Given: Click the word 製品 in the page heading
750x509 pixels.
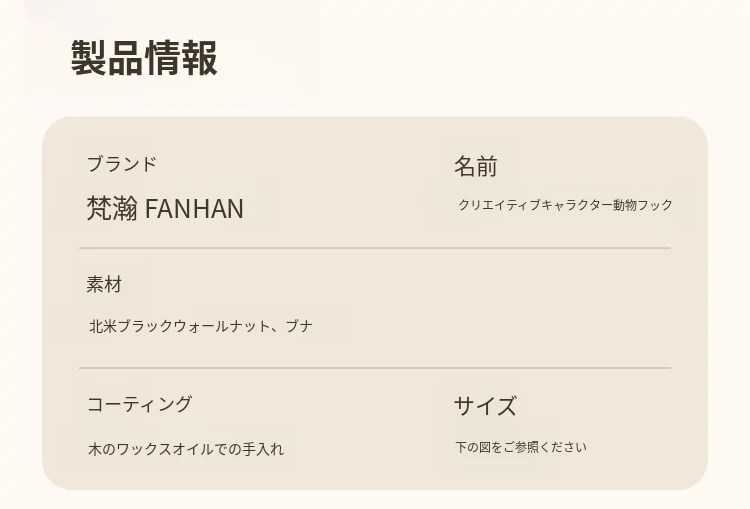Looking at the screenshot, I should click(x=107, y=58).
